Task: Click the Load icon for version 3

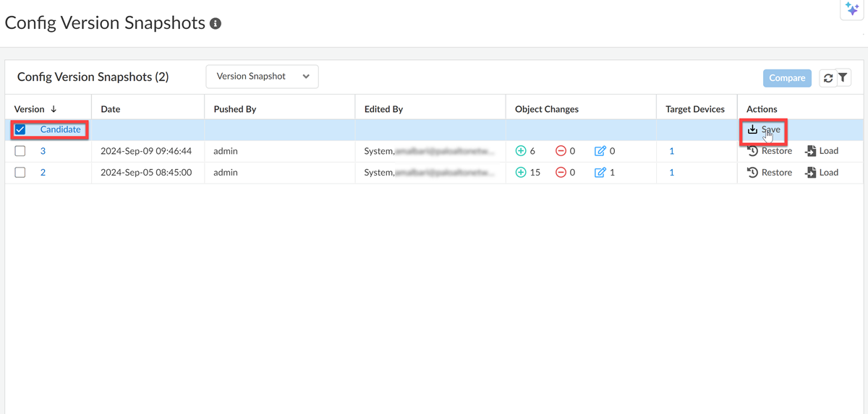Action: click(x=811, y=151)
